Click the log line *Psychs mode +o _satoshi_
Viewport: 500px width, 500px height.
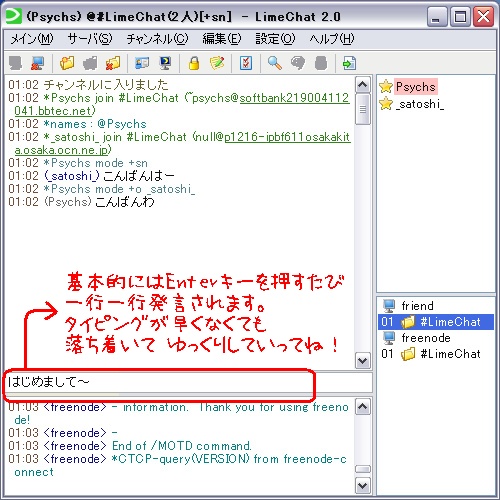[x=119, y=189]
